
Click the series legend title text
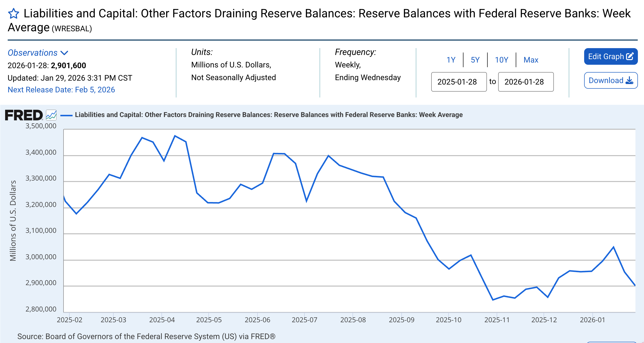click(x=268, y=115)
